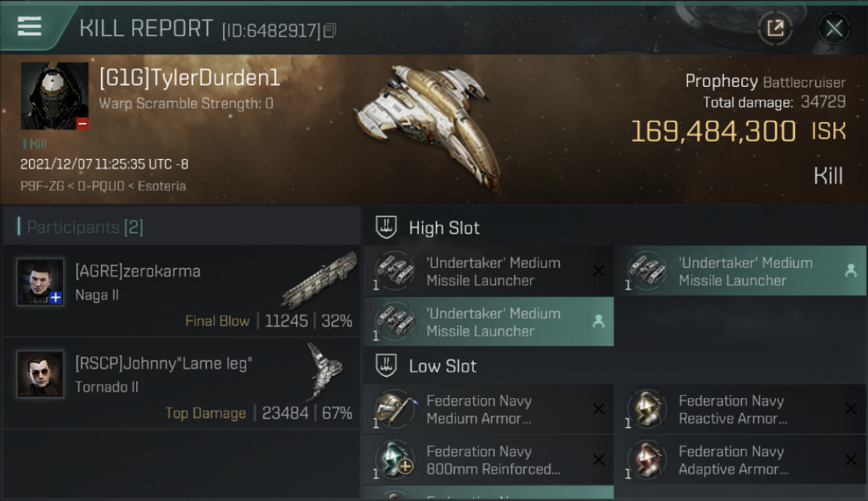
Task: Close the Kill Report window
Action: tap(834, 28)
